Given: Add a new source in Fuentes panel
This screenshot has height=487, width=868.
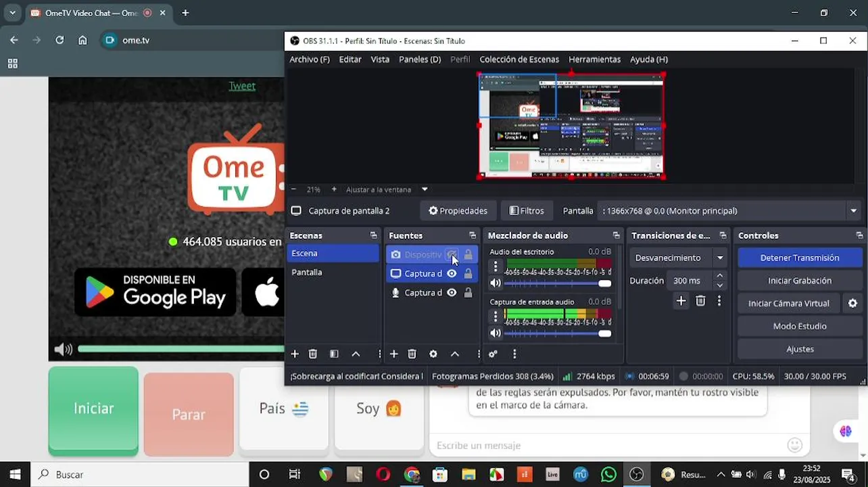Looking at the screenshot, I should 393,354.
